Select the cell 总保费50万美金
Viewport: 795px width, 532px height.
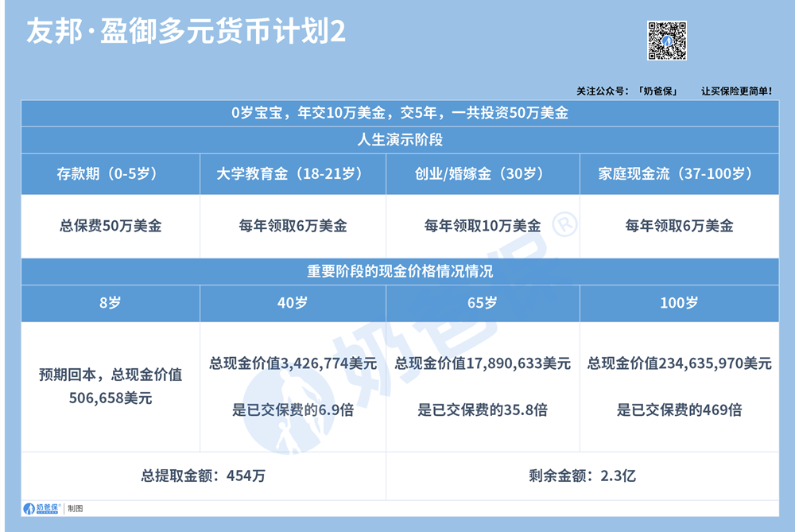tap(111, 226)
